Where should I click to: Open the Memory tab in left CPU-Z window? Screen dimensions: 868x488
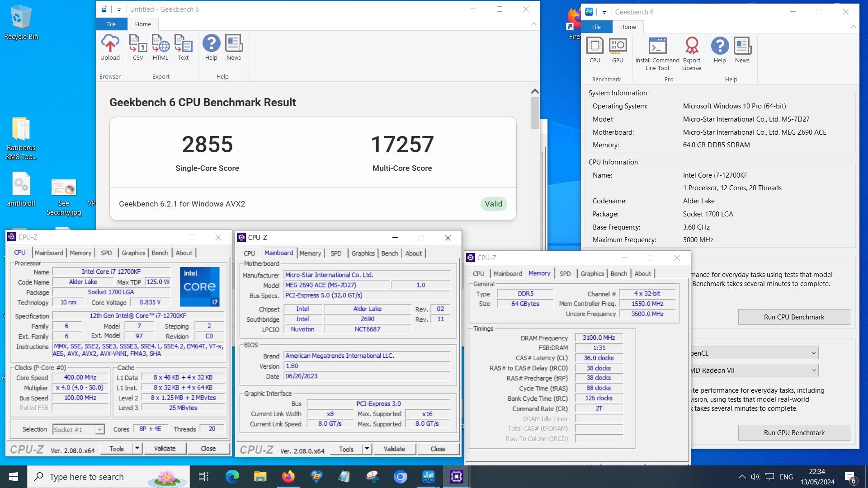tap(80, 253)
